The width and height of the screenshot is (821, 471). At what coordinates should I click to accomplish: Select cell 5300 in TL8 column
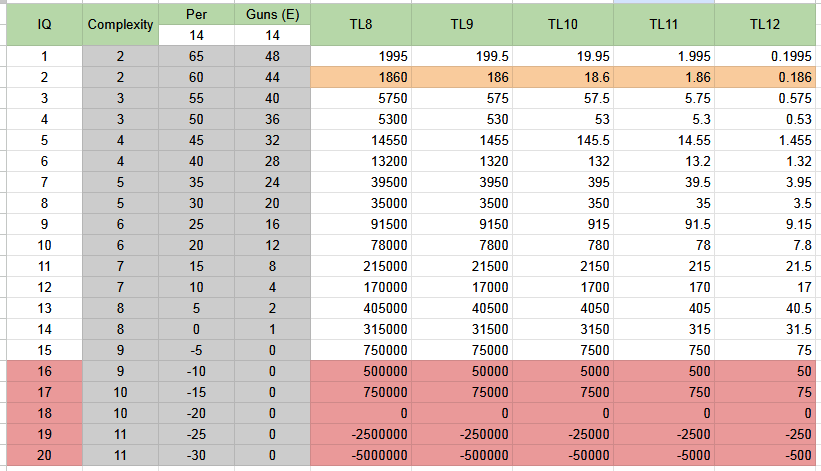pyautogui.click(x=361, y=119)
